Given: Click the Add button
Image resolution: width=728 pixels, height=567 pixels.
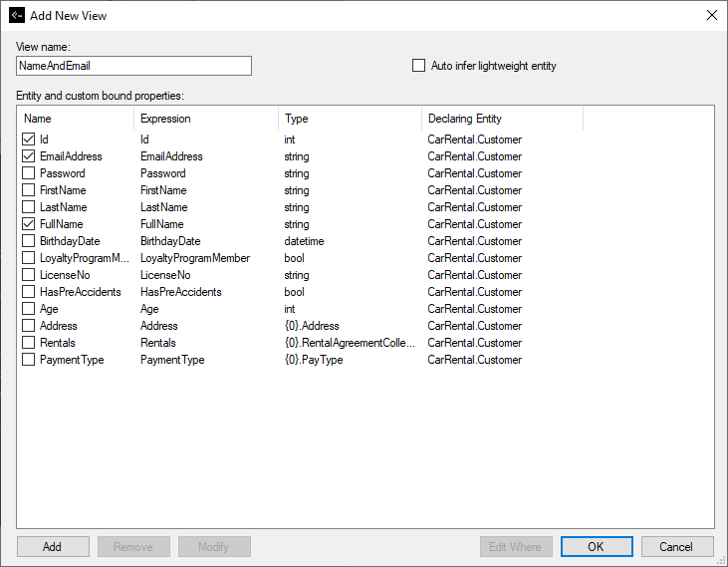Looking at the screenshot, I should [53, 546].
